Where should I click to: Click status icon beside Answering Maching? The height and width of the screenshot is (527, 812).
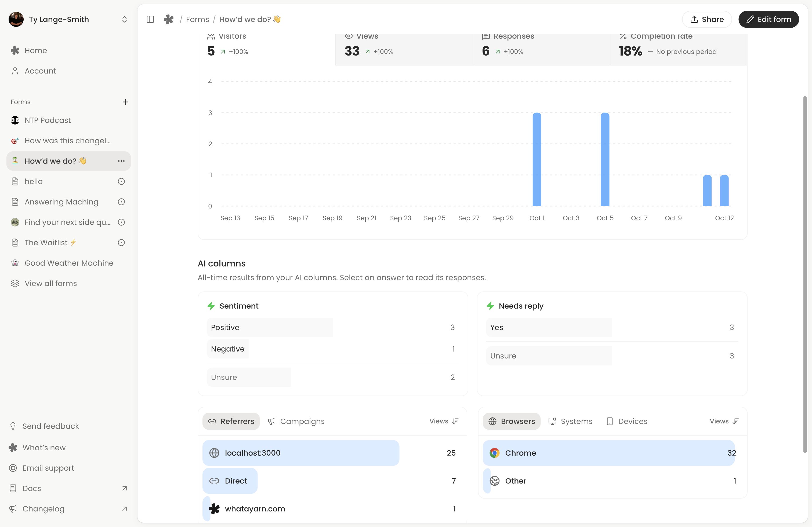(121, 202)
